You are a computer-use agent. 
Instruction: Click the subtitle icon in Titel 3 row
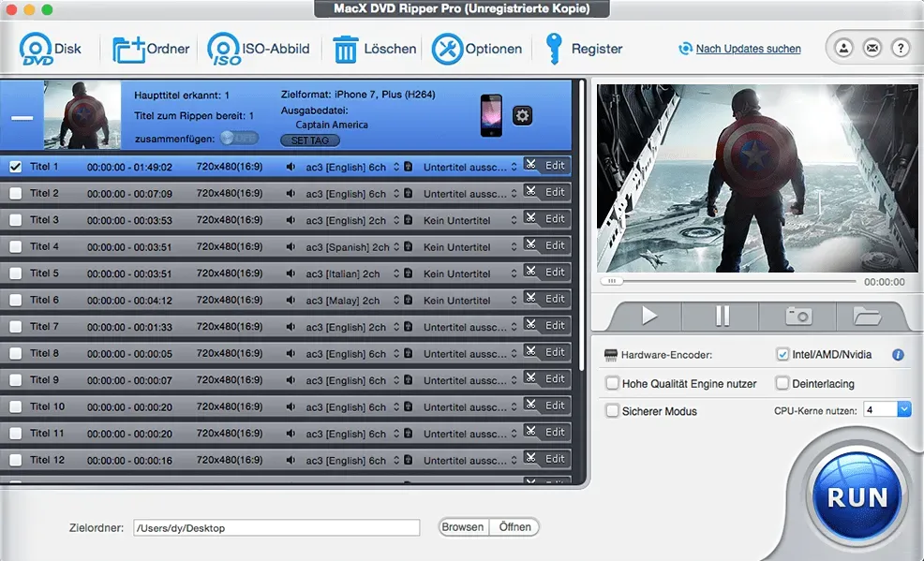408,219
